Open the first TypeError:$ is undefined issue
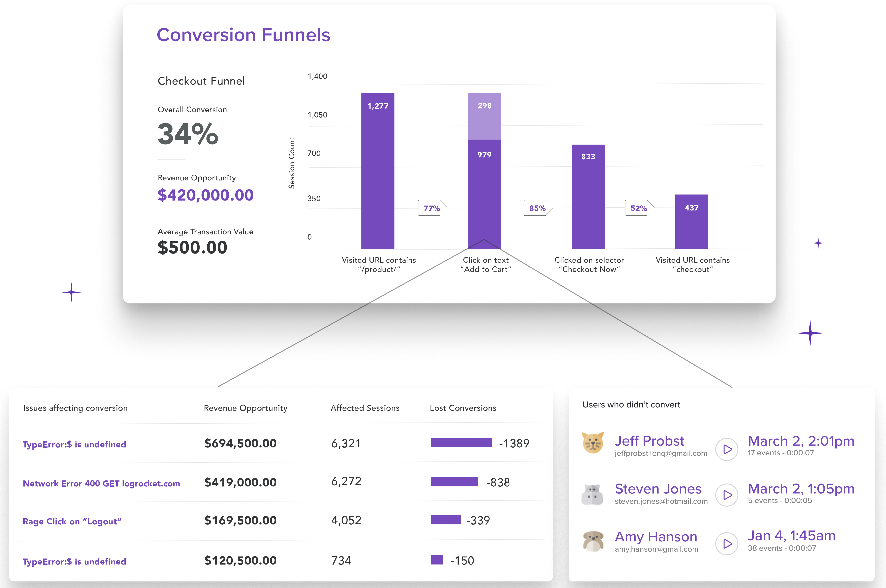The height and width of the screenshot is (588, 886). 74,444
